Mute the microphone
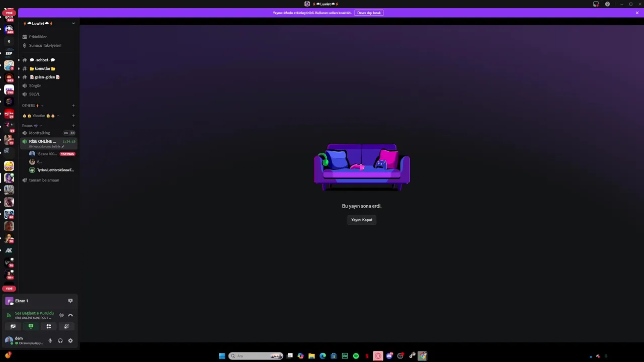Viewport: 644px width, 362px height. tap(50, 341)
